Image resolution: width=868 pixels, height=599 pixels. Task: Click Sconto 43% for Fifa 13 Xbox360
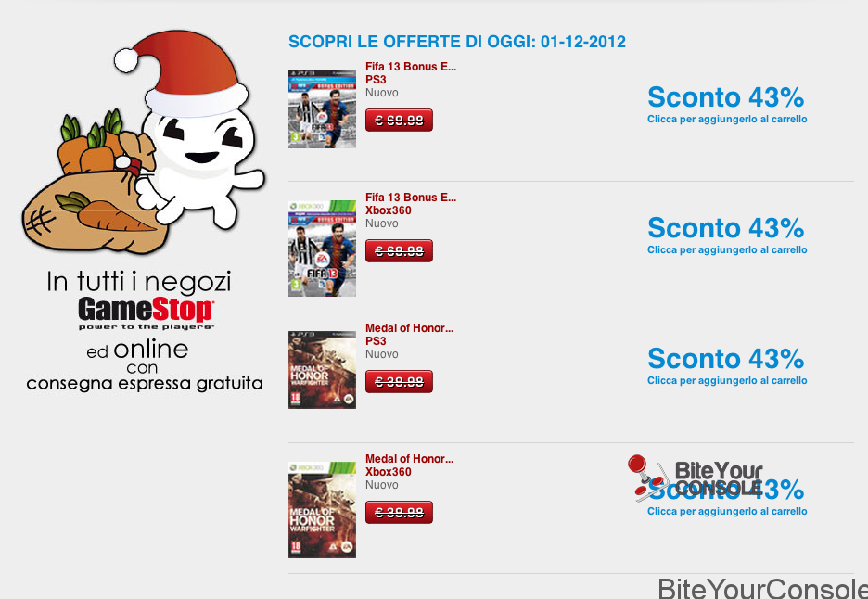point(726,228)
